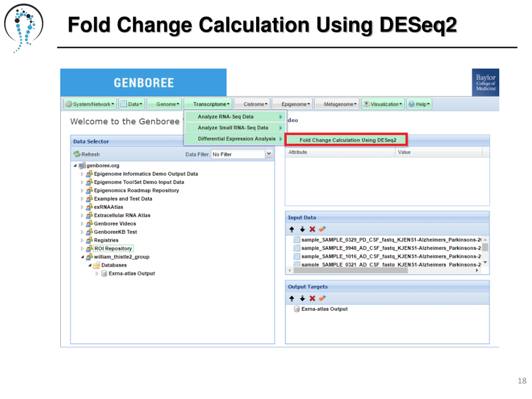Open the Epigenome menu
This screenshot has width=532, height=399.
pos(292,104)
